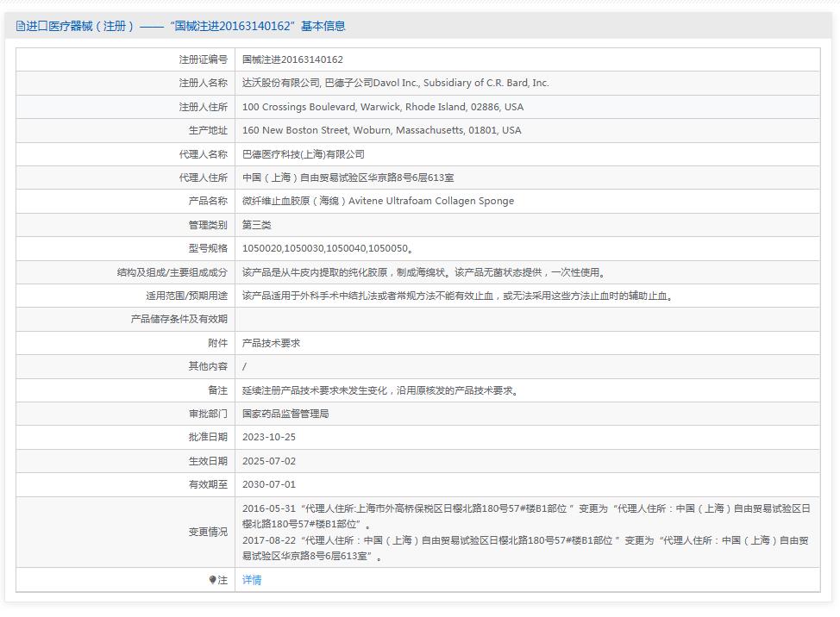Screen dimensions: 840x617
Task: Click the 160 New Boston Street address
Action: [x=381, y=130]
